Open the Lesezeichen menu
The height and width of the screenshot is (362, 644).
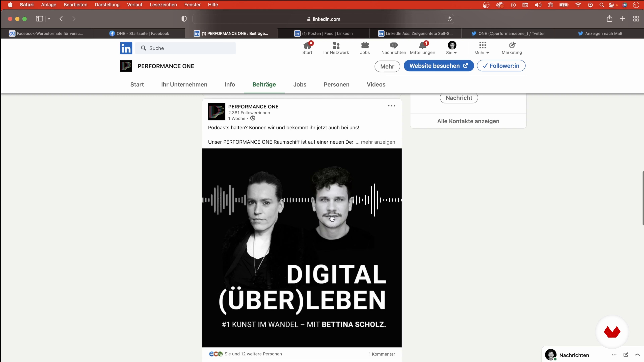click(x=163, y=5)
